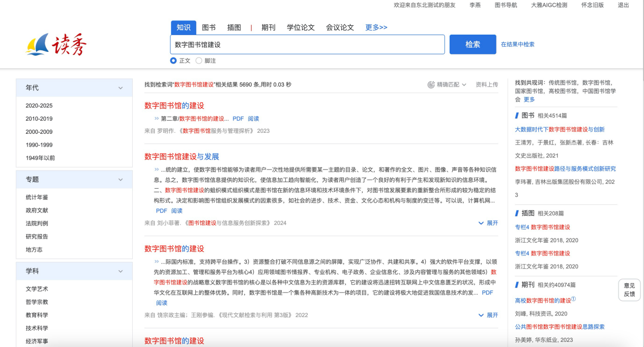Click the 在结果中检索 link
The width and height of the screenshot is (644, 347).
tap(517, 44)
